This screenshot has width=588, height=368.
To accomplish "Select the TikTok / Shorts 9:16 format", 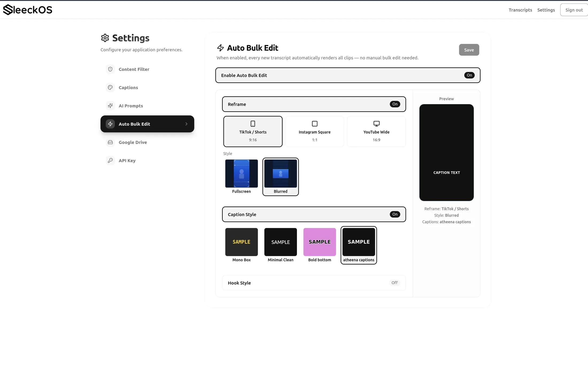I will (x=253, y=131).
